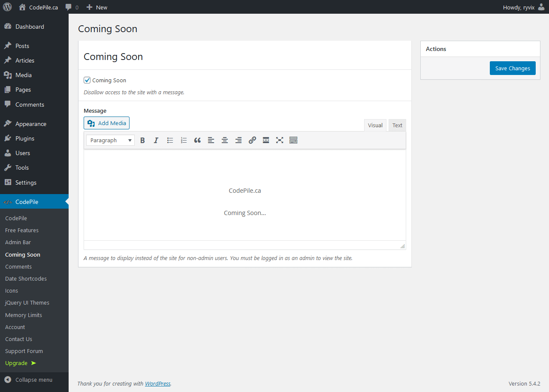549x392 pixels.
Task: Open the Paragraph format dropdown
Action: tap(110, 140)
